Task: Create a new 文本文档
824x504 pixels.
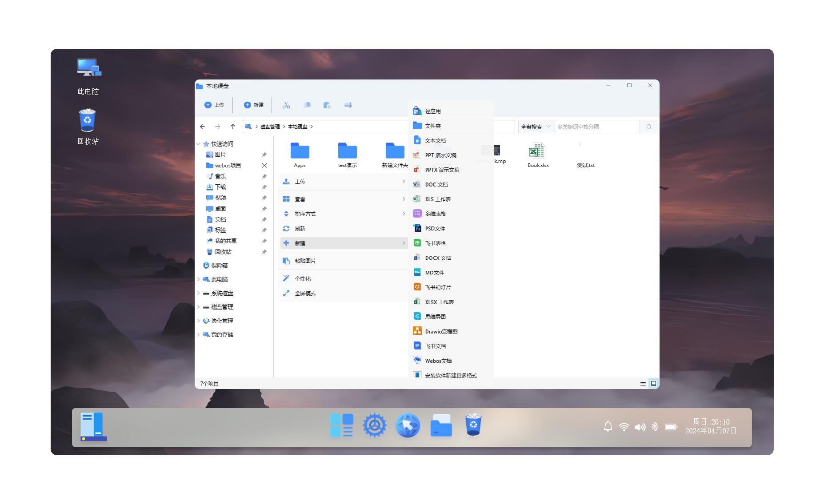Action: (451, 141)
